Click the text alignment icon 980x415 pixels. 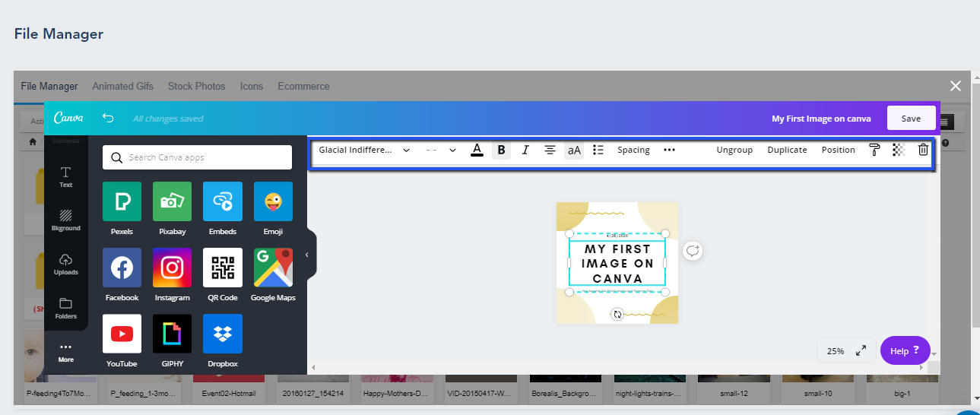[550, 150]
